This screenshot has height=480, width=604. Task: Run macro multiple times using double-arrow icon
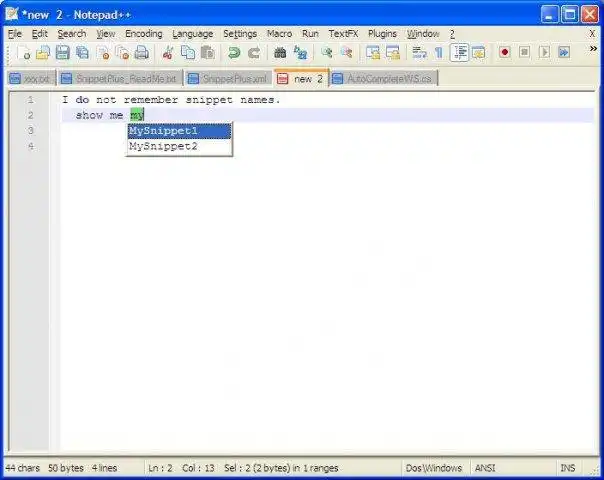564,52
